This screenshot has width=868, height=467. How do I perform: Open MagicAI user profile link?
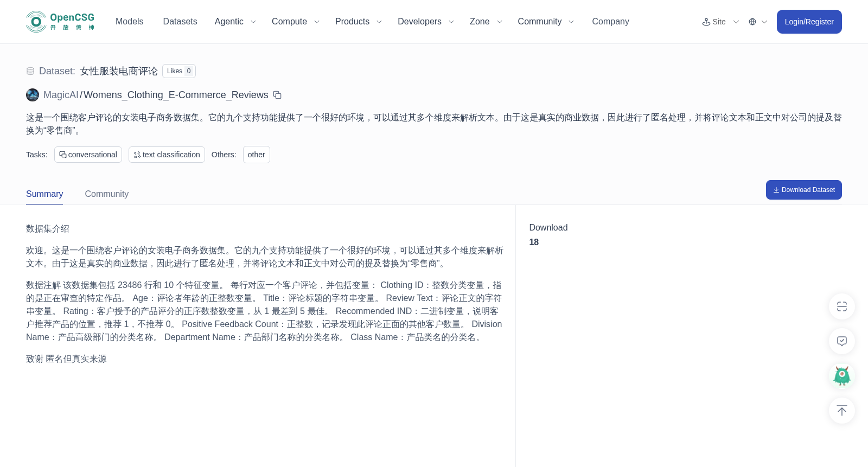click(61, 95)
